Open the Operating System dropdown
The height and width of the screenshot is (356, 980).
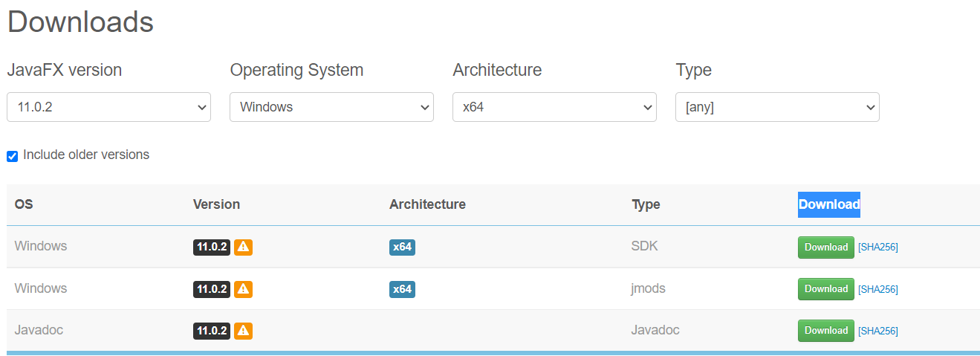click(331, 107)
